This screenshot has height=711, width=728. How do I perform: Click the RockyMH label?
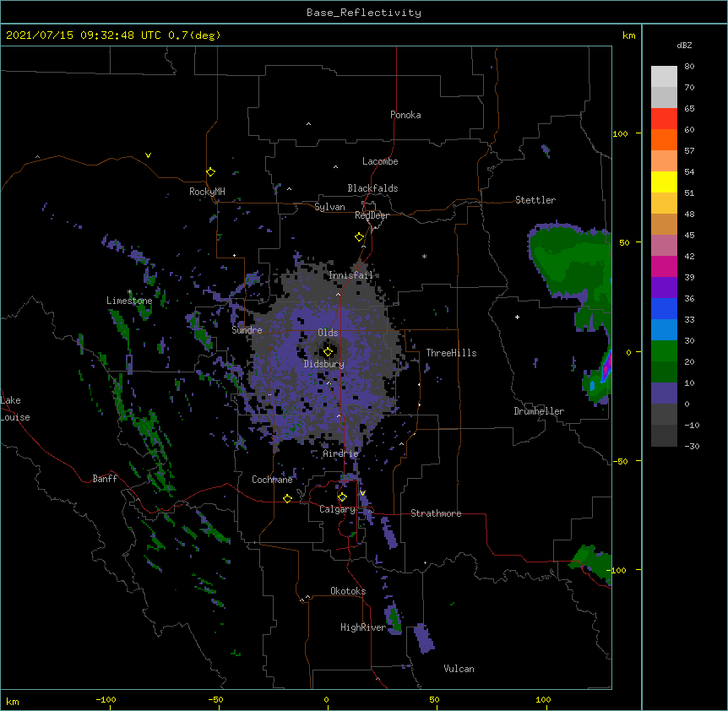(x=207, y=191)
